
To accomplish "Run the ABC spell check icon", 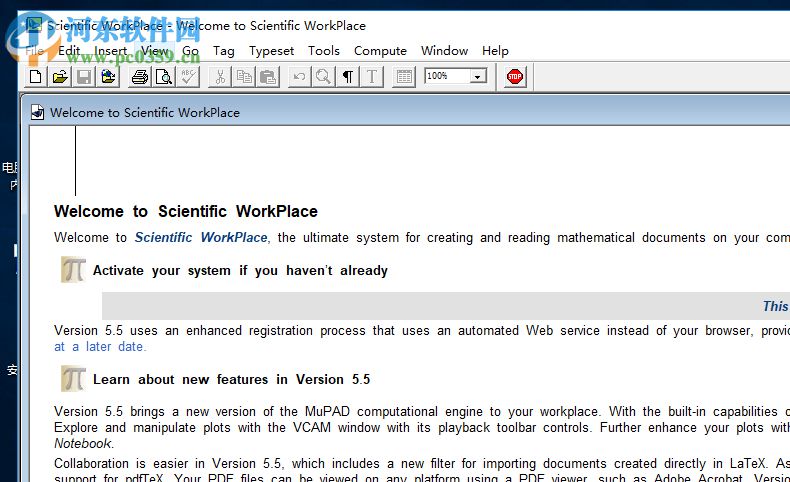I will (x=188, y=77).
